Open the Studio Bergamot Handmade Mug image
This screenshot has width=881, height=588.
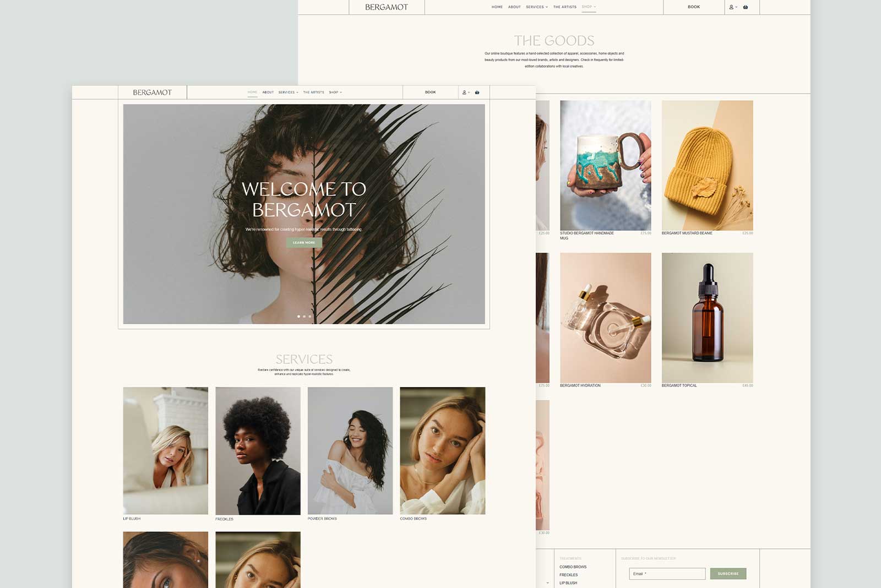point(605,165)
